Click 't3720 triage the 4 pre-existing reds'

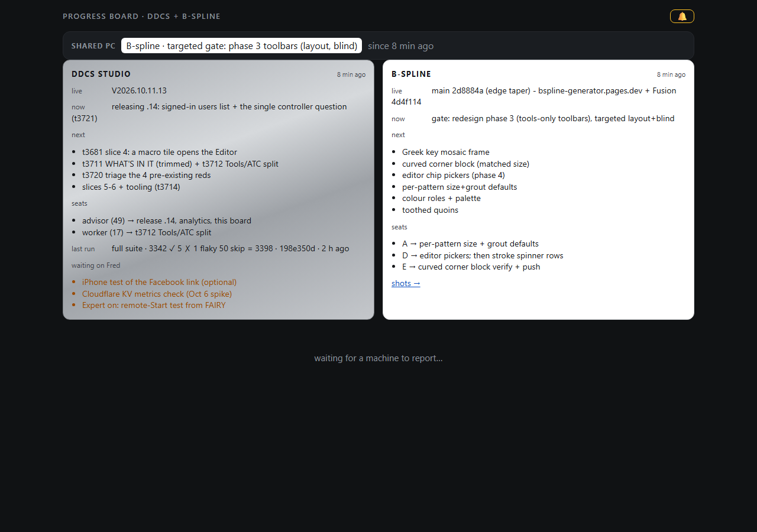(x=146, y=175)
